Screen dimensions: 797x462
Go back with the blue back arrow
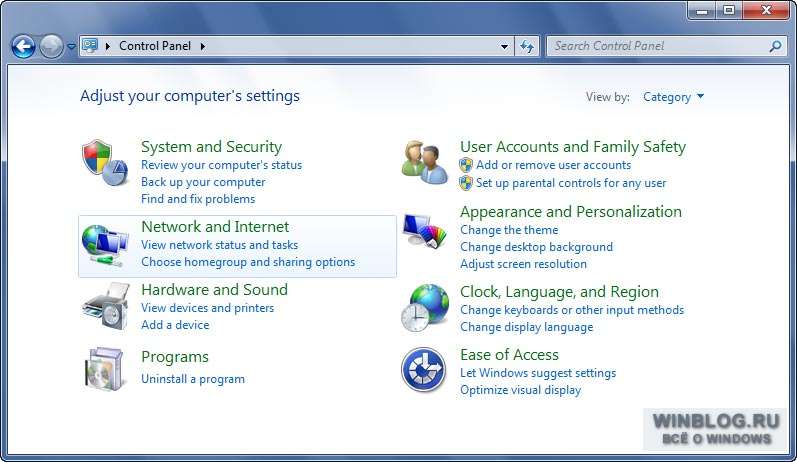(23, 47)
